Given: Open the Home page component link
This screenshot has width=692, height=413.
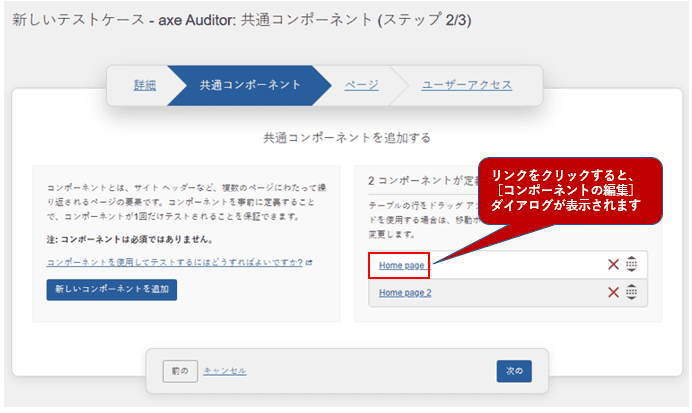Looking at the screenshot, I should pos(404,265).
